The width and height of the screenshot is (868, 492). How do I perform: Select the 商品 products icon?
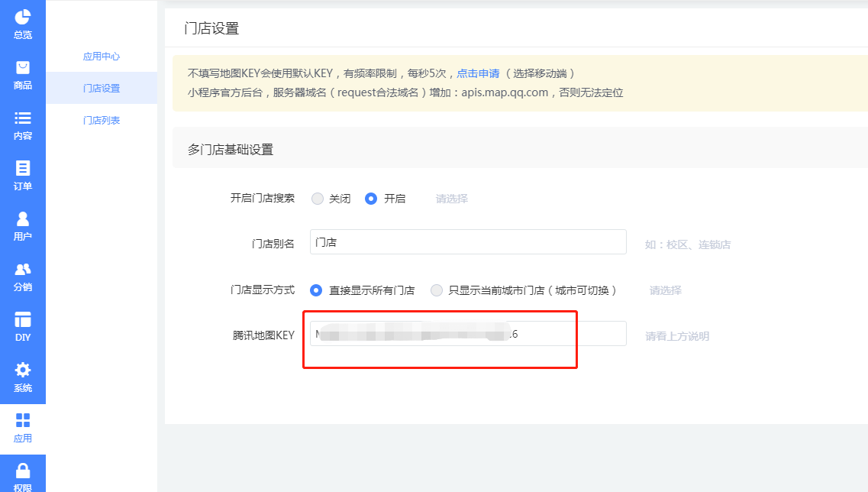(x=22, y=73)
